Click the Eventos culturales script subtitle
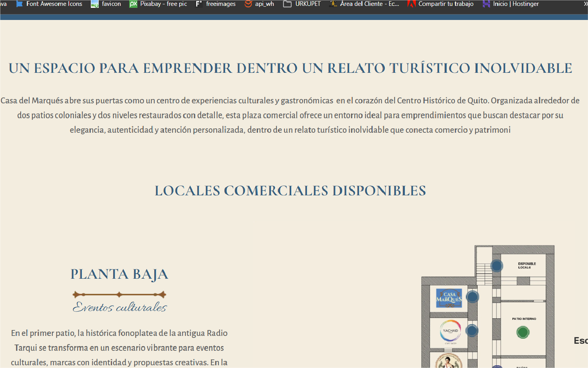588x368 pixels. click(x=119, y=307)
